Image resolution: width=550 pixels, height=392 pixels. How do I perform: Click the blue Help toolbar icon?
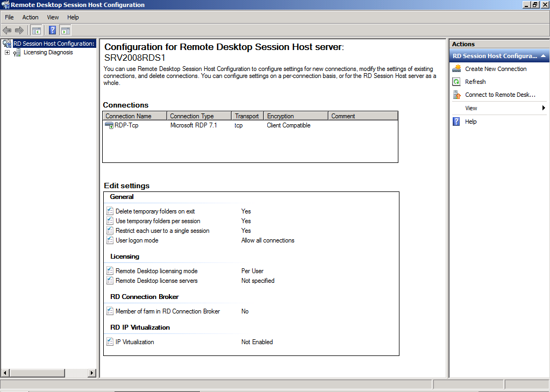(x=53, y=31)
